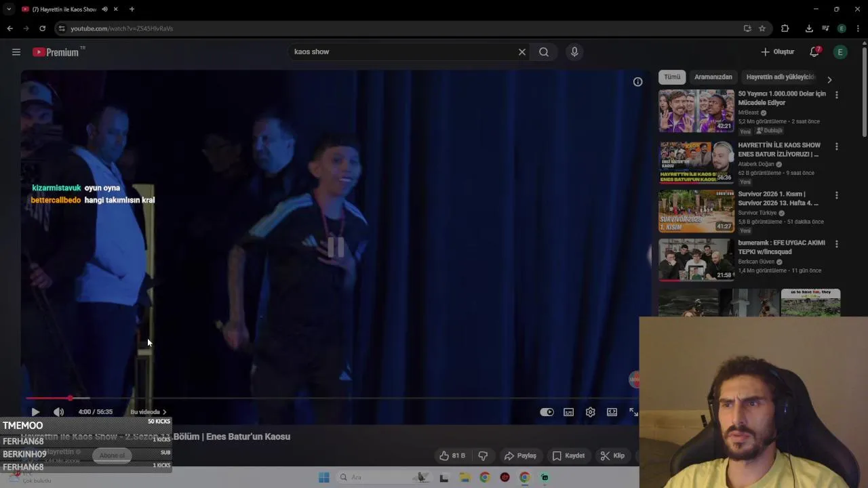Open options menu for bumeramk video
Image resolution: width=868 pixels, height=488 pixels.
(836, 244)
